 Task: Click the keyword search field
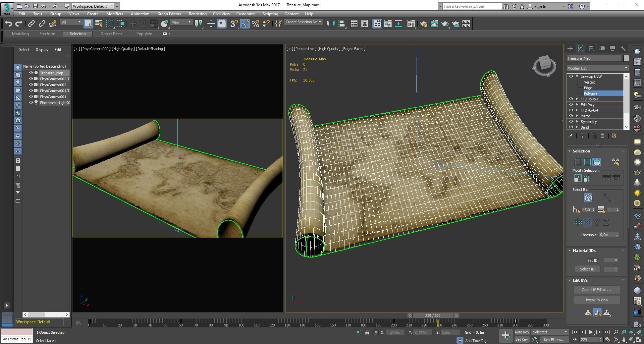pos(470,6)
